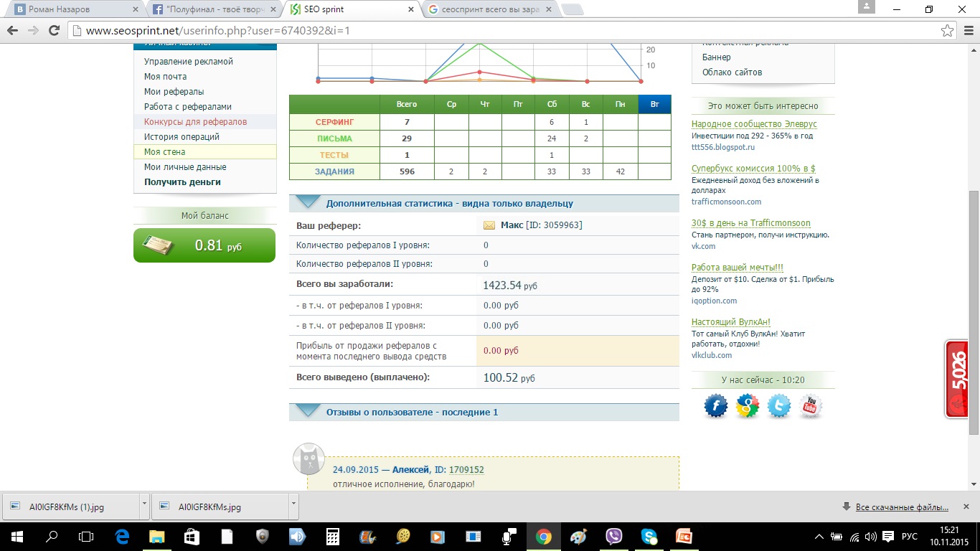
Task: Open Работа вашей мечты ad link
Action: 737,268
